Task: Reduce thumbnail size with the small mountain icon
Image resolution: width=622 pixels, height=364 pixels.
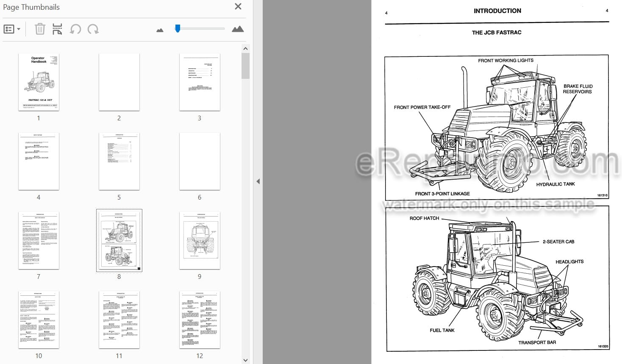Action: point(160,30)
